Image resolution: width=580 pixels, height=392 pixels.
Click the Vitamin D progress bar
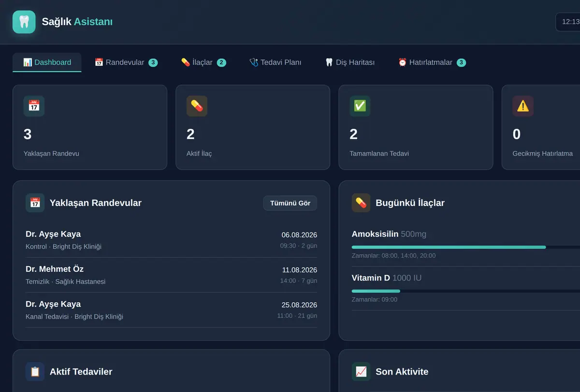pos(466,291)
